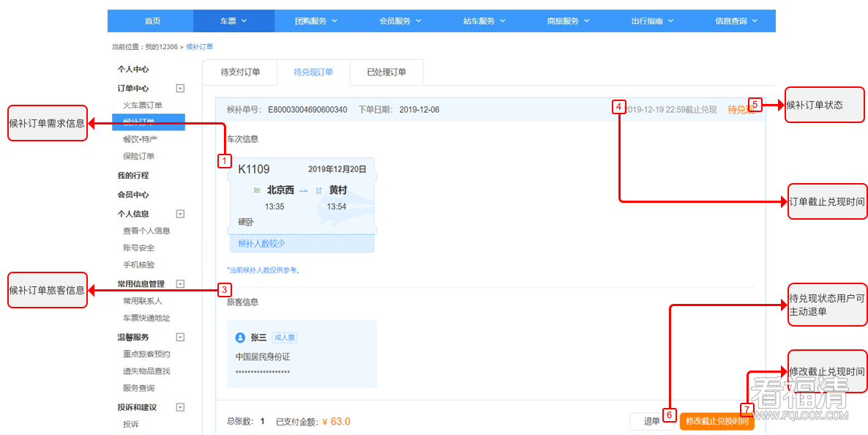Switch to the 已处理订单 tab
This screenshot has height=435, width=868.
[386, 72]
